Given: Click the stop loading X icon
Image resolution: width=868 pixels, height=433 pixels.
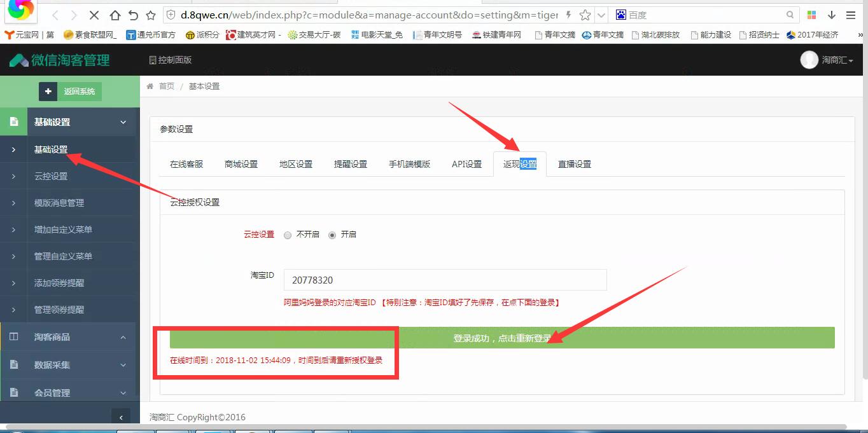Looking at the screenshot, I should [x=94, y=15].
